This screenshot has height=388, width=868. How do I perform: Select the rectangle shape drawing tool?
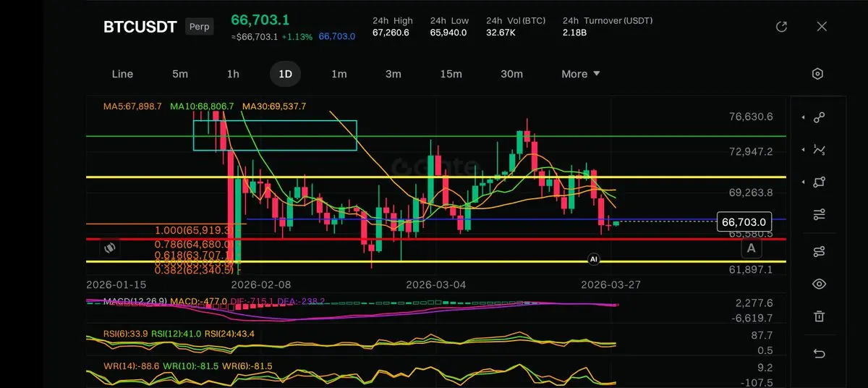tap(819, 182)
